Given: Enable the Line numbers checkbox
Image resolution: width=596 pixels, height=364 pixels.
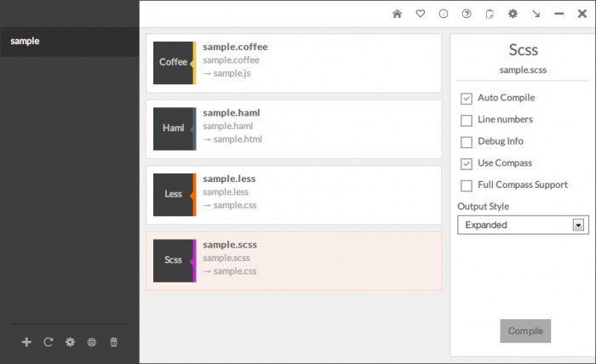Looking at the screenshot, I should coord(466,120).
